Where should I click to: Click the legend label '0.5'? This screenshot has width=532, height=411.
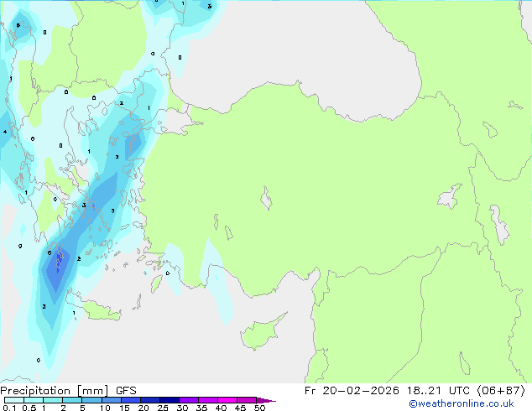[x=29, y=408]
